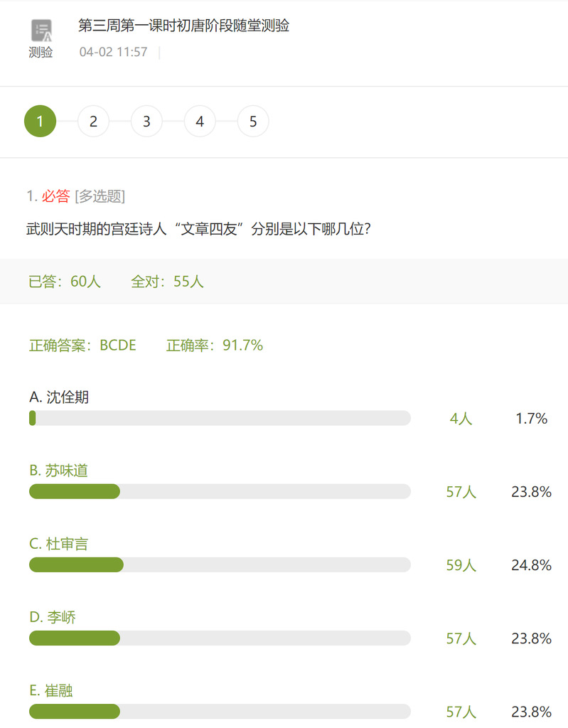Click the 04-02 11:57 timestamp
Viewport: 568px width, 728px height.
113,52
